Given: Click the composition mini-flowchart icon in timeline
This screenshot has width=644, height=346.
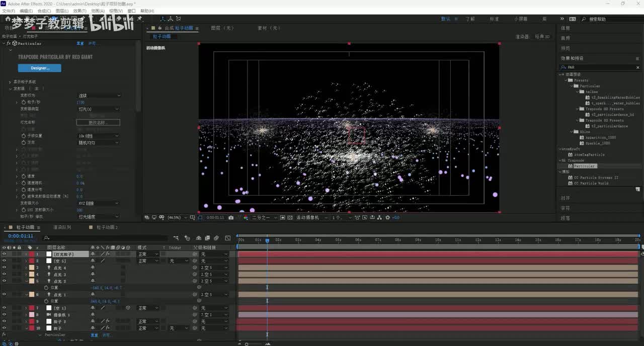Looking at the screenshot, I should pyautogui.click(x=176, y=238).
